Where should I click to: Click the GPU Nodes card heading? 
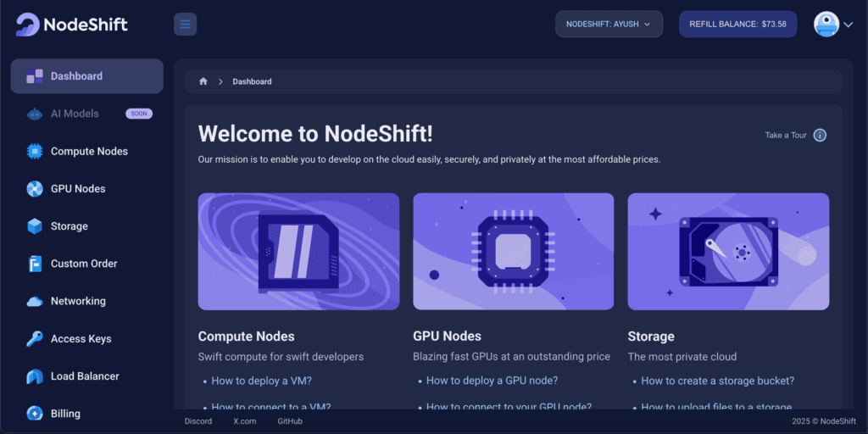click(448, 337)
